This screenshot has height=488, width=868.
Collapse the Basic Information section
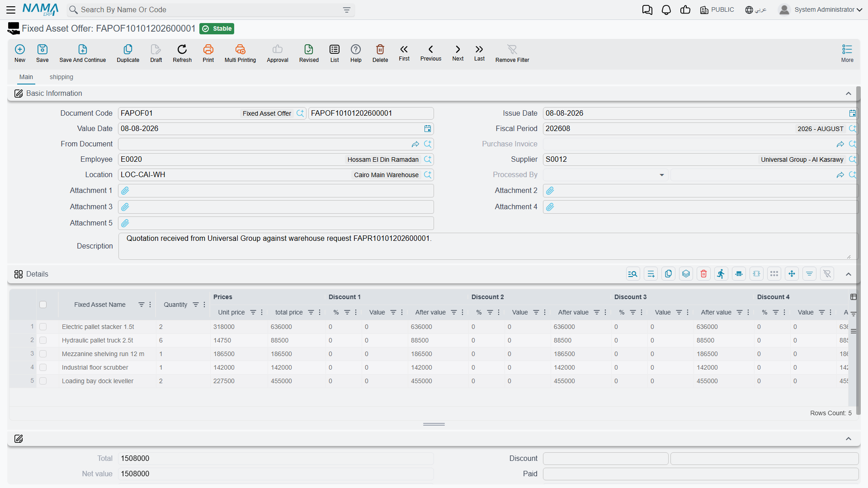point(849,94)
